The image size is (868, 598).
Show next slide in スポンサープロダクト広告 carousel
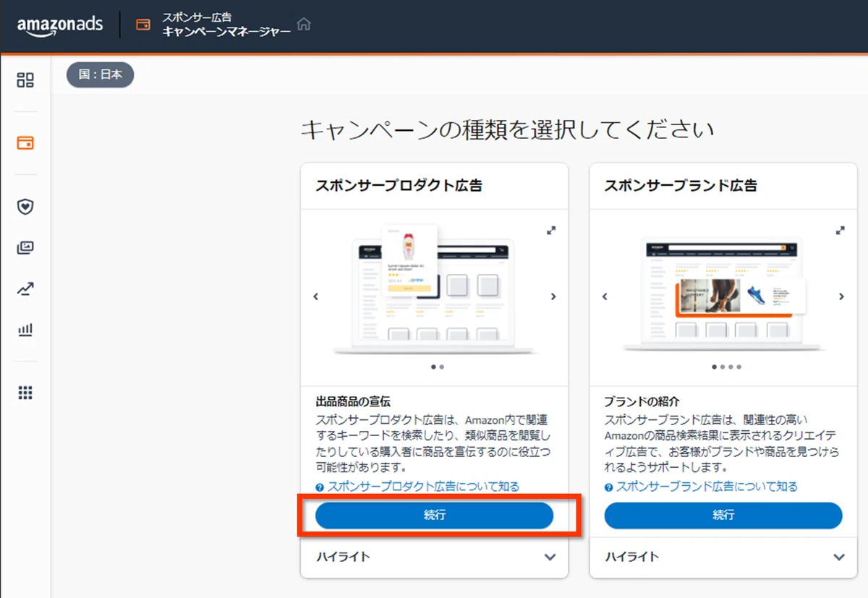coord(553,296)
